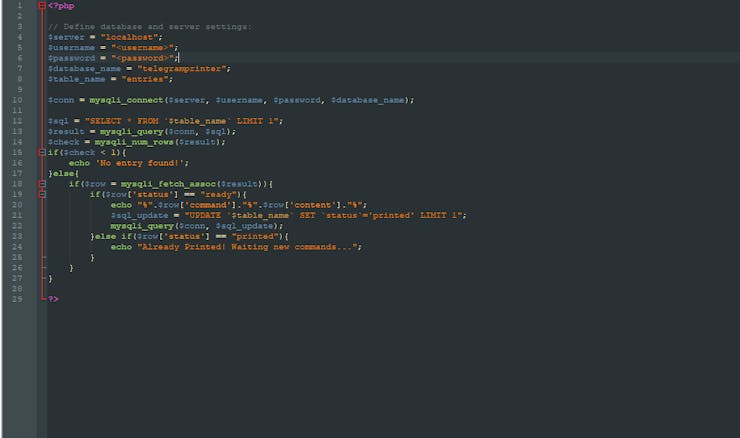Click the mysqli_num_rows function name

click(x=134, y=142)
